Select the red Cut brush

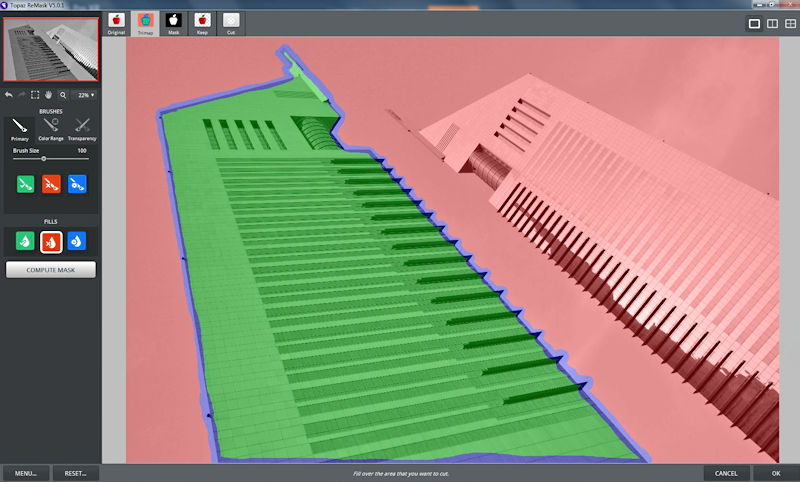tap(51, 184)
